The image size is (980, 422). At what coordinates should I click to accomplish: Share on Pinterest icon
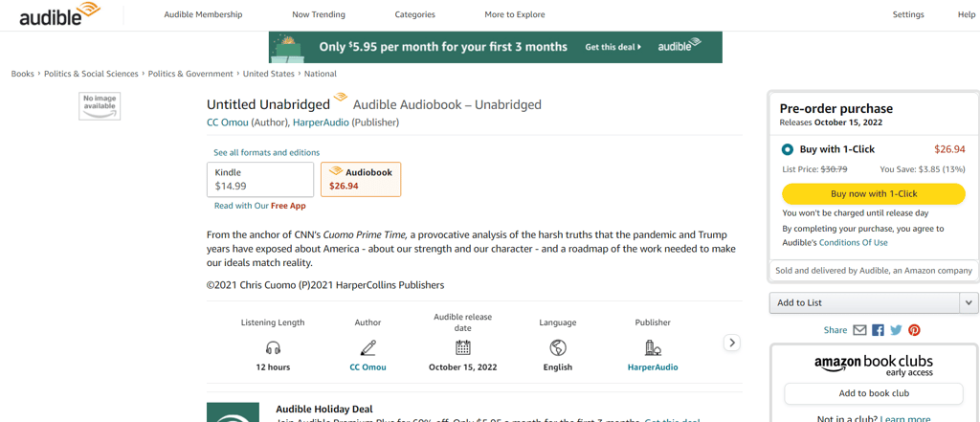[x=914, y=330]
